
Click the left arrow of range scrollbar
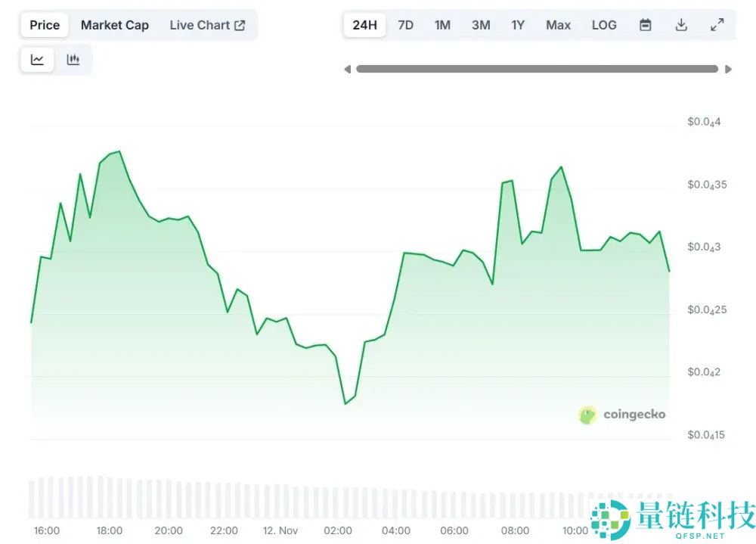(x=347, y=69)
